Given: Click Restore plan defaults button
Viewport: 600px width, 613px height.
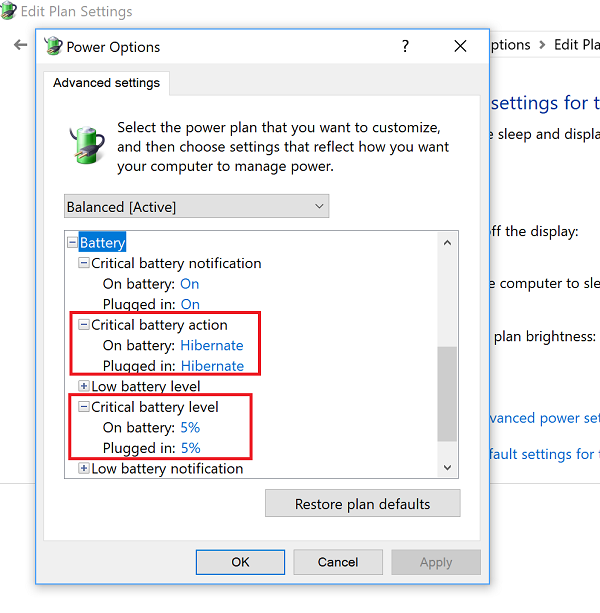Looking at the screenshot, I should coord(362,504).
